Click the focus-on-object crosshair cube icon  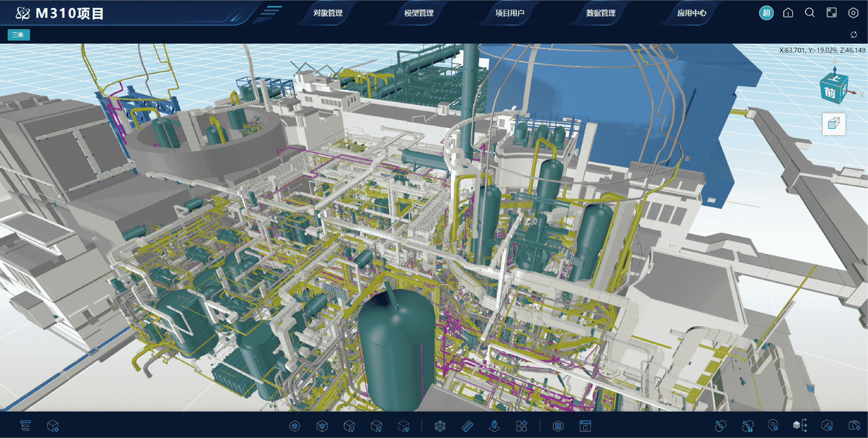pyautogui.click(x=295, y=426)
